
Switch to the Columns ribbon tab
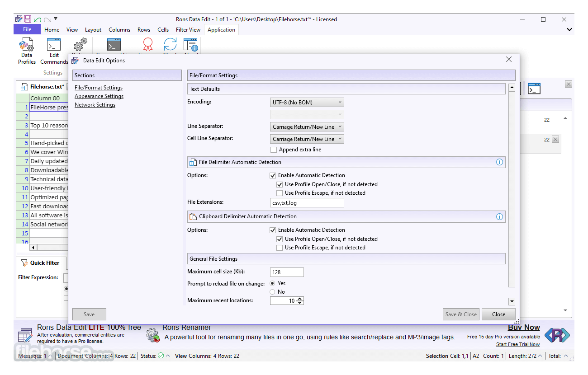coord(119,30)
